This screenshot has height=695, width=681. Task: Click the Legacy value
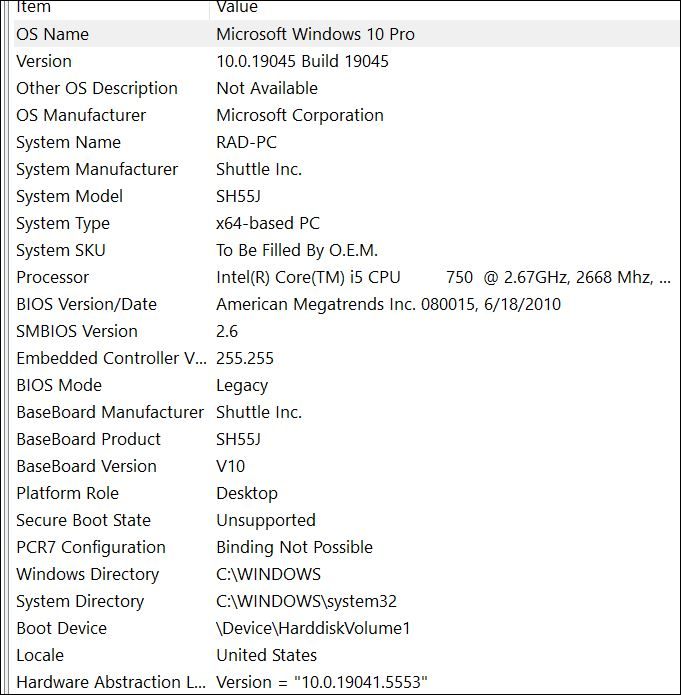click(242, 386)
